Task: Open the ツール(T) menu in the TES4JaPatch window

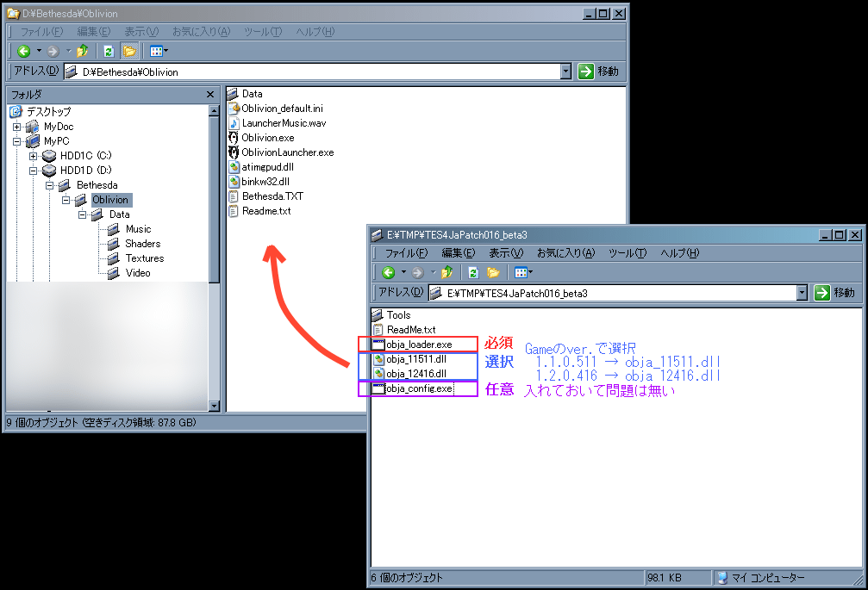Action: click(x=627, y=253)
